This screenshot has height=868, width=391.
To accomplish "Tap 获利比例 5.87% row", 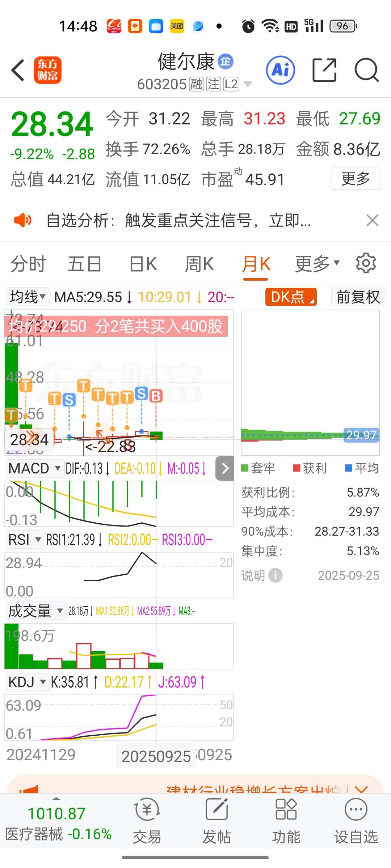I will tap(310, 492).
